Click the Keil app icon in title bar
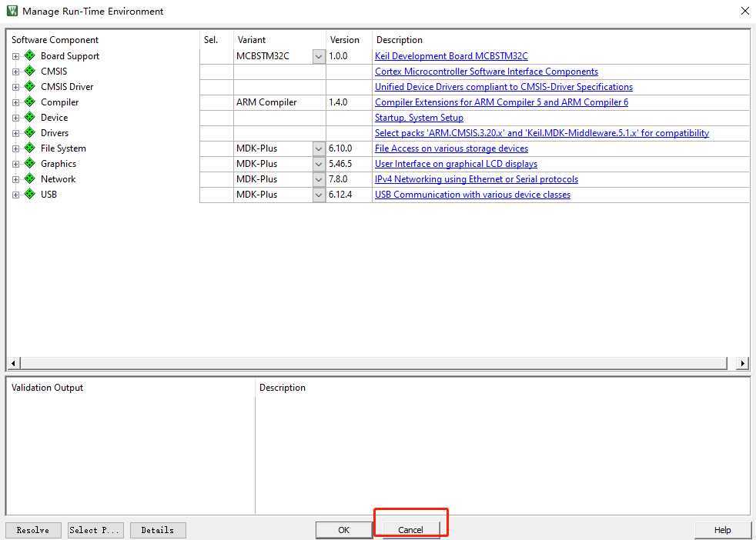Screen dimensions: 756x540 tap(12, 11)
